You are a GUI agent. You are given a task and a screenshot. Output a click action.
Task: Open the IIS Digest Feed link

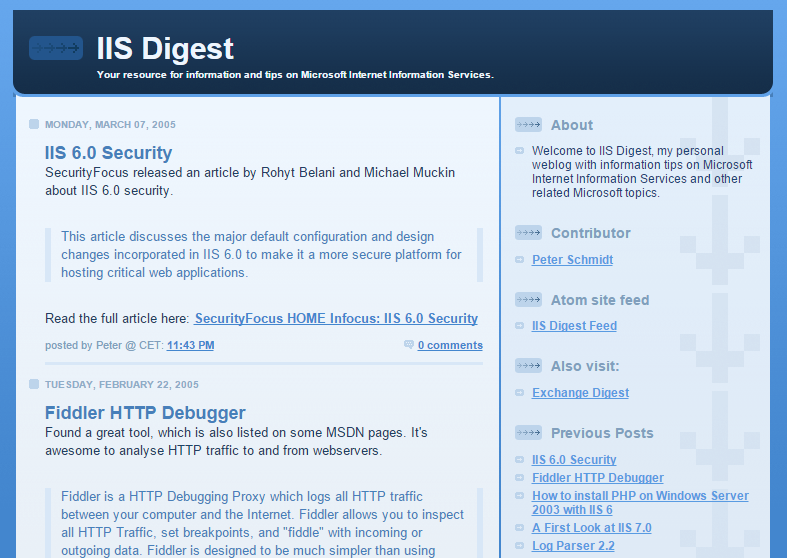click(574, 326)
